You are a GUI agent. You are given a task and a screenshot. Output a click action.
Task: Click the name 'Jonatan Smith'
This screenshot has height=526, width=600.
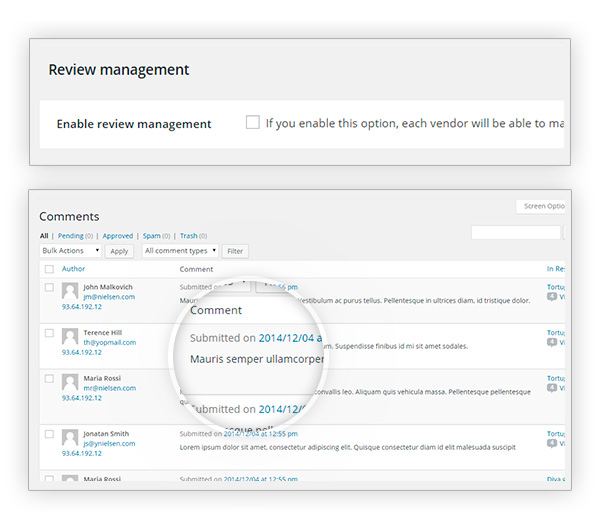coord(106,434)
